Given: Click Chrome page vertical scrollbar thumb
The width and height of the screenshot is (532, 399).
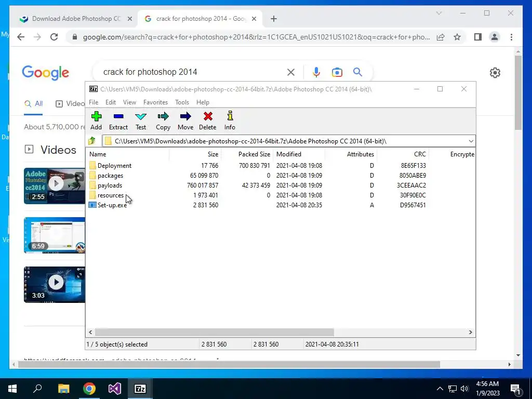Looking at the screenshot, I should (x=518, y=92).
